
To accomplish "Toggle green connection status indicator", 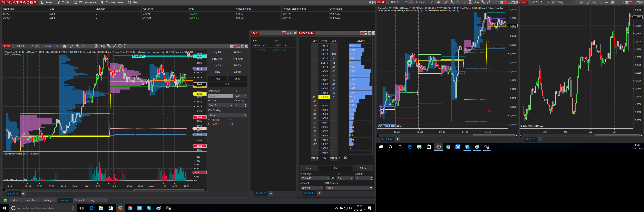I will (5, 200).
